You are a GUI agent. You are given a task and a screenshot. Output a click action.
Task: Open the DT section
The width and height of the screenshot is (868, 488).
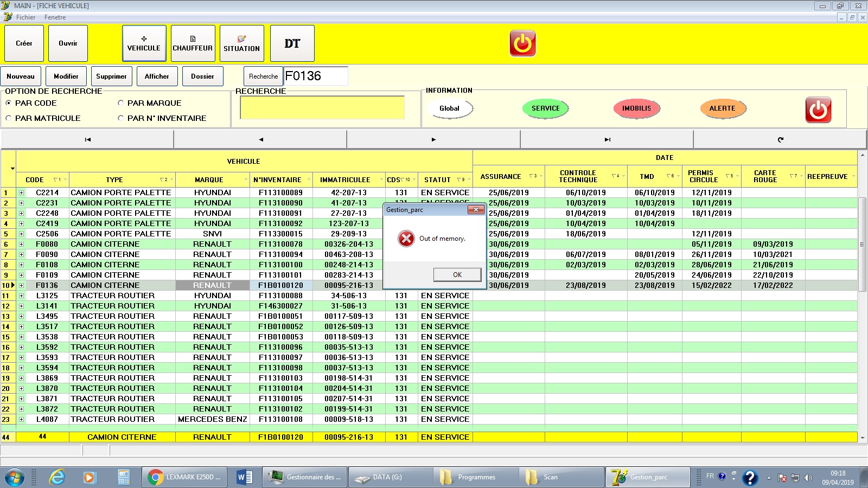click(292, 43)
